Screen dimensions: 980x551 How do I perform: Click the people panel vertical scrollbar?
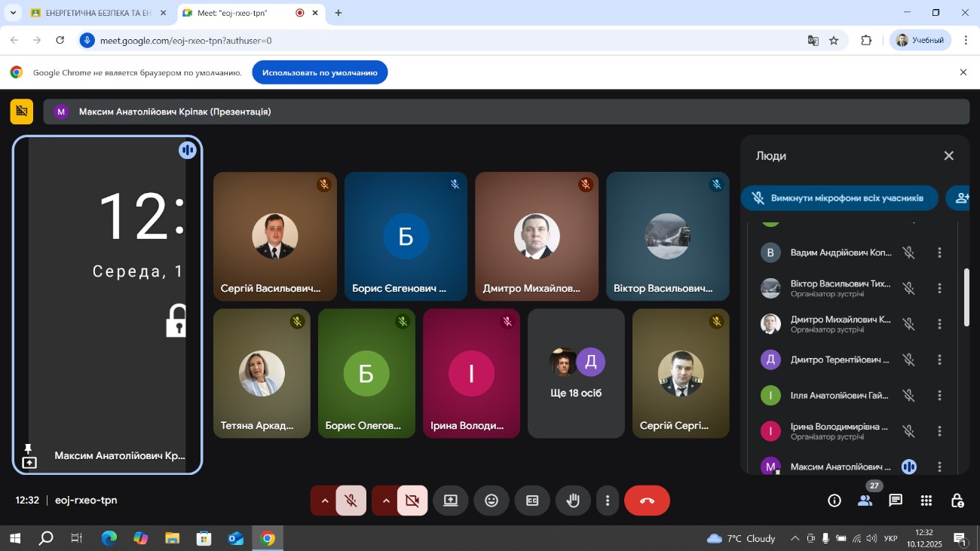967,298
